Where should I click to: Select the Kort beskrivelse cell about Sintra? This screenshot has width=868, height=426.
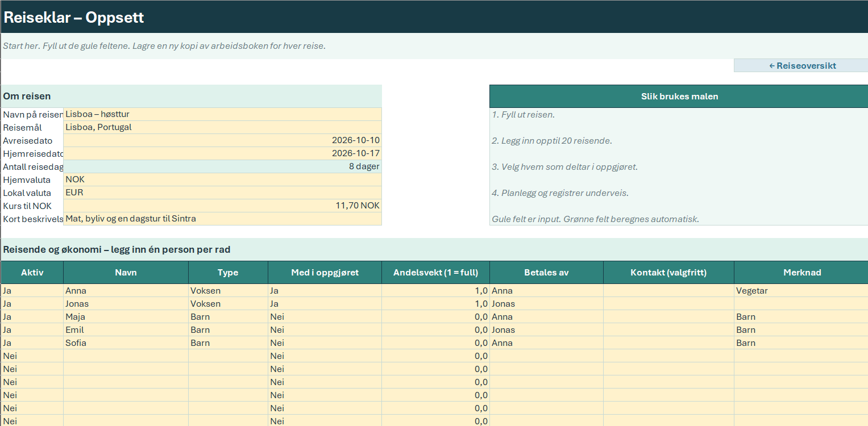point(222,219)
